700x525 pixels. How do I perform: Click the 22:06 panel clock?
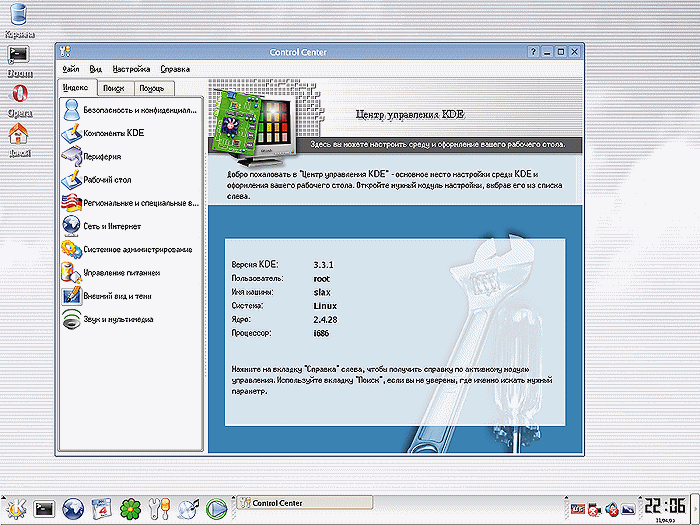[x=665, y=506]
